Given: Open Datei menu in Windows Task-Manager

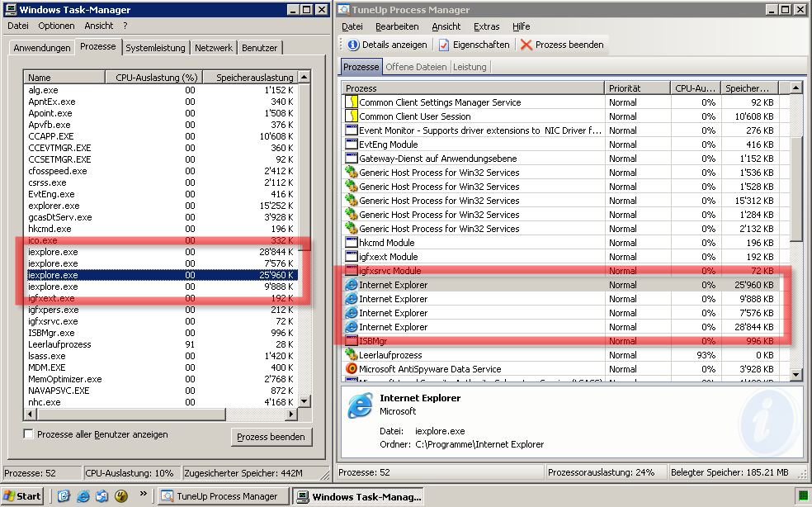Looking at the screenshot, I should (x=18, y=26).
